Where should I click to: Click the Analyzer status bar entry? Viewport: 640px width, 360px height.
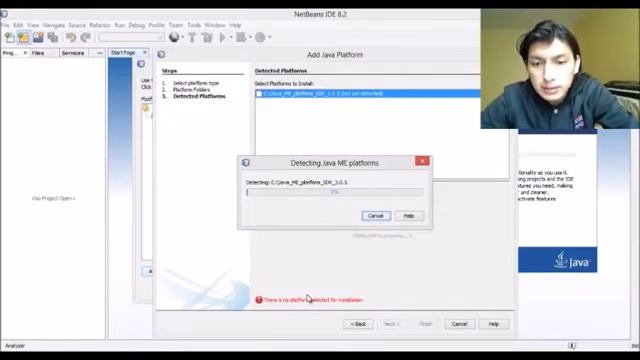[15, 346]
